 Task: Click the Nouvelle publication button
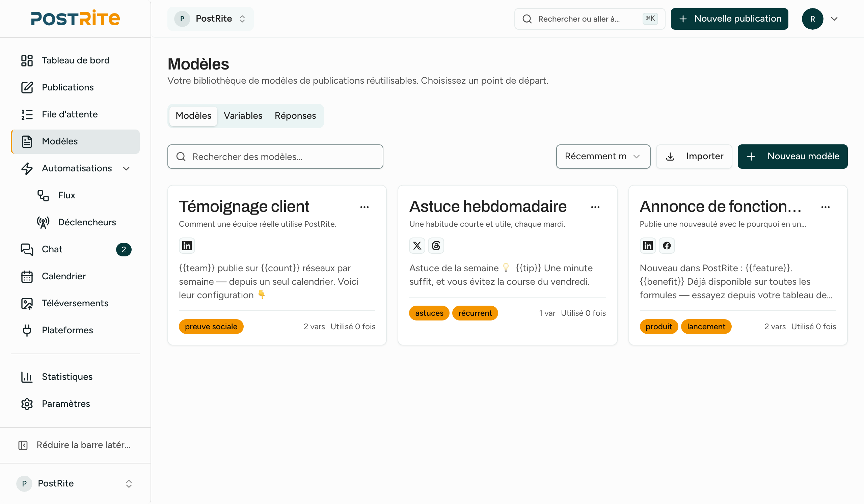coord(730,19)
